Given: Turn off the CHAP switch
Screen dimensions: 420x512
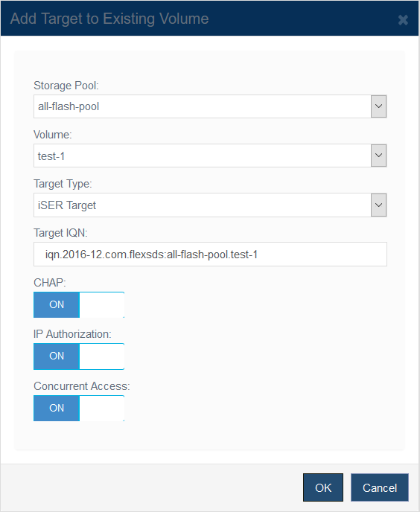Looking at the screenshot, I should 79,304.
